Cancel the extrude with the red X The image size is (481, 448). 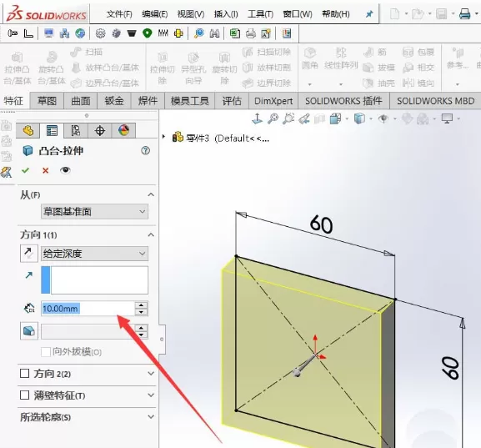pyautogui.click(x=45, y=170)
